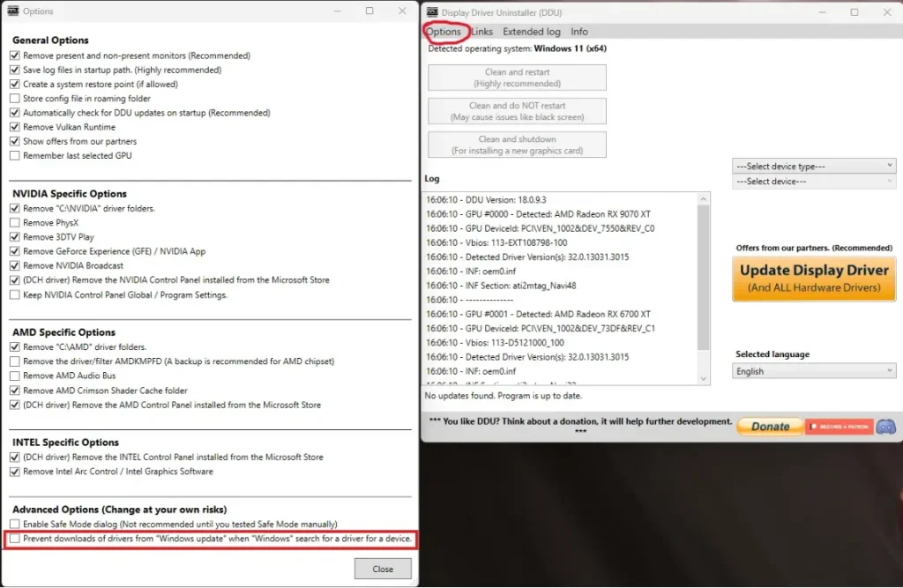The image size is (903, 588).
Task: Maximize the Display Driver Uninstaller window
Action: [x=854, y=12]
